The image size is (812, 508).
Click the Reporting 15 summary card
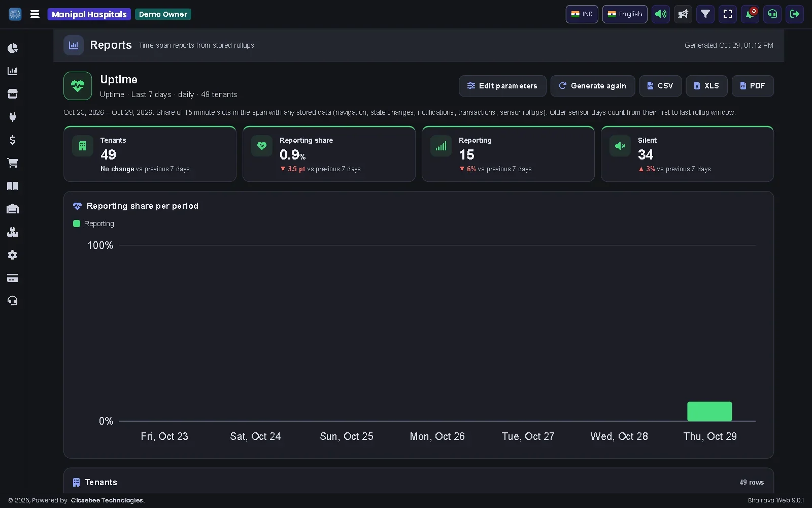point(508,154)
